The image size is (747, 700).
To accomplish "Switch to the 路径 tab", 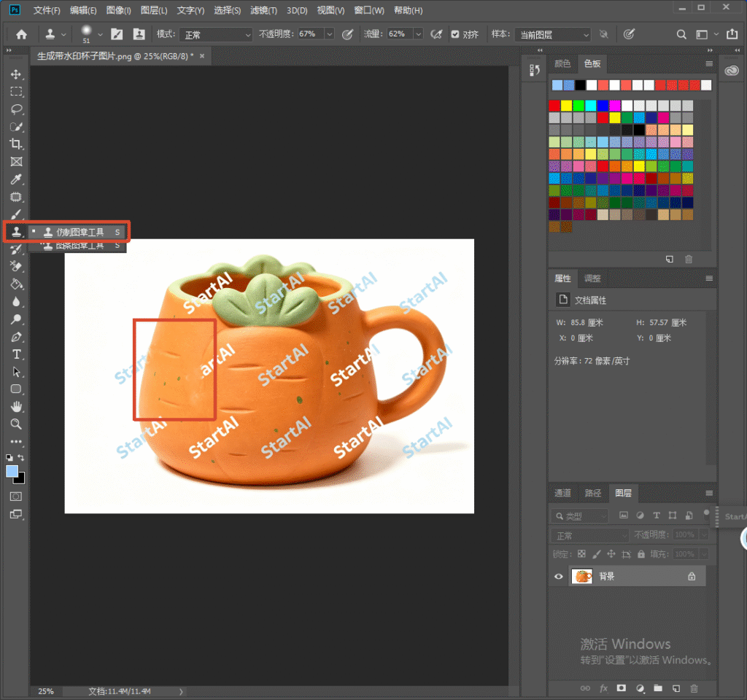I will coord(592,493).
